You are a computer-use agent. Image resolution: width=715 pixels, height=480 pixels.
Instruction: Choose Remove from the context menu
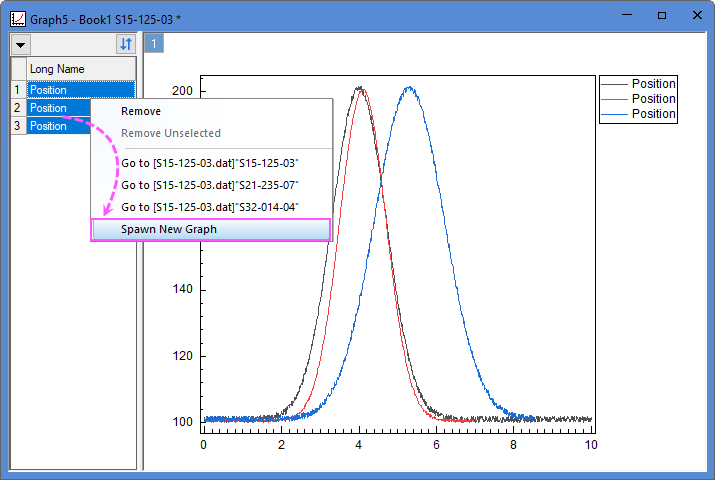click(211, 111)
